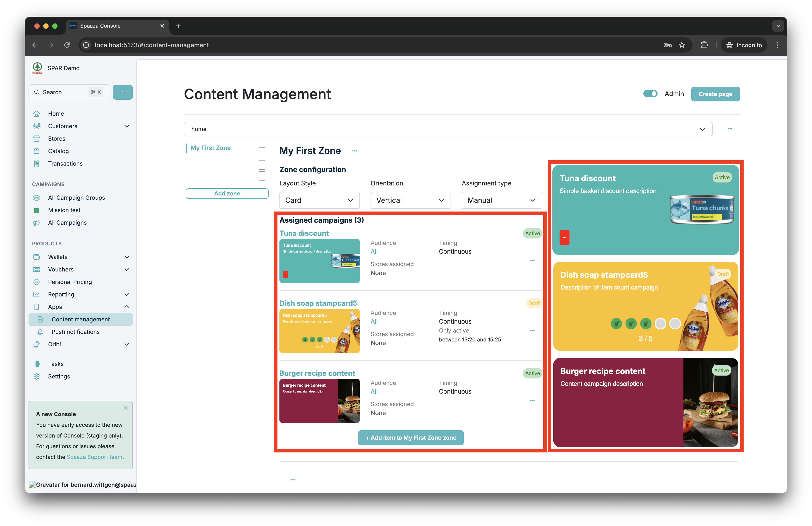The height and width of the screenshot is (526, 812).
Task: Click the Create page button
Action: (715, 94)
